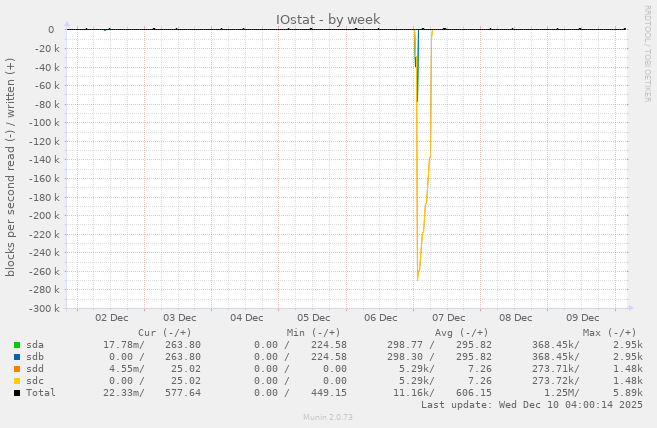Image resolution: width=657 pixels, height=428 pixels.
Task: Click the 06 Dec x-axis label
Action: [x=380, y=318]
